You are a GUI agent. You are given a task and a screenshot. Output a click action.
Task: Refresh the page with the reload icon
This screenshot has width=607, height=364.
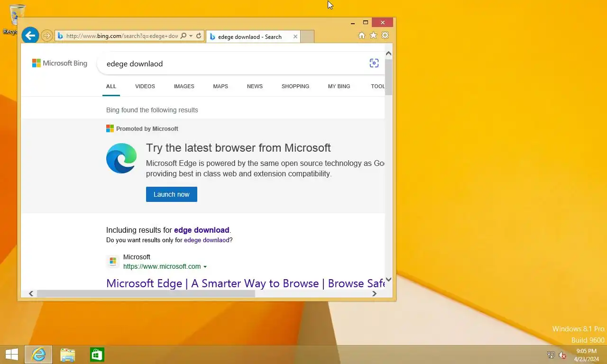pos(199,36)
